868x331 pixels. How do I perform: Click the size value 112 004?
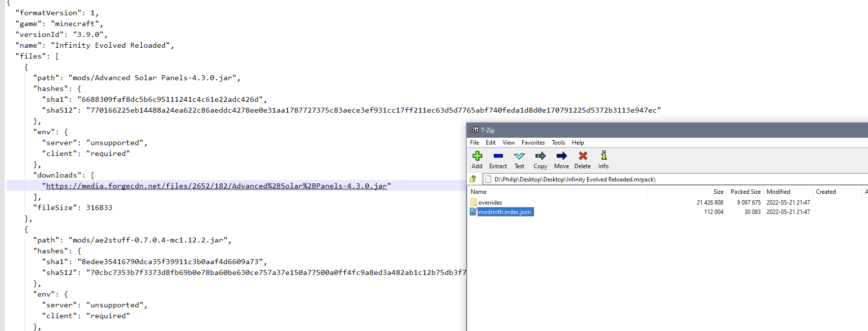click(x=714, y=211)
